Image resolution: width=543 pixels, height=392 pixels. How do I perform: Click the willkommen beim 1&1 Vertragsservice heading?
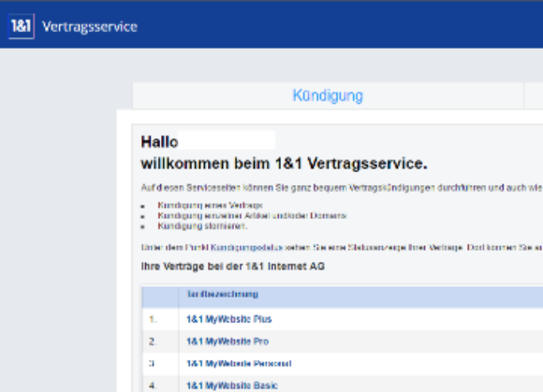pos(284,164)
